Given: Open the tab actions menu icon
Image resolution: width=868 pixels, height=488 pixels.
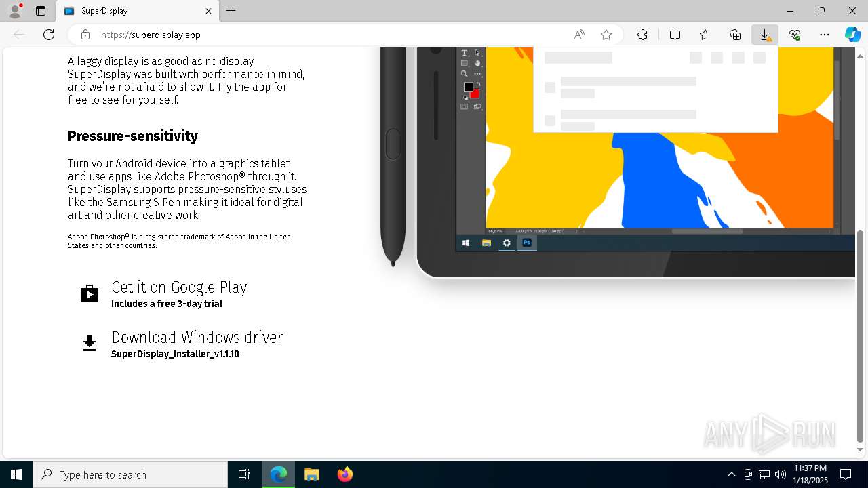Looking at the screenshot, I should [x=41, y=11].
